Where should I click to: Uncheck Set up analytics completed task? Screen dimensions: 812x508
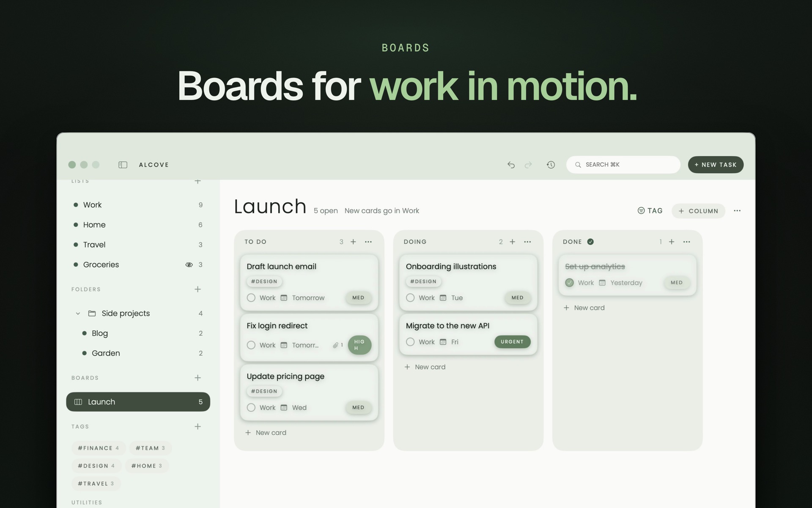click(570, 282)
